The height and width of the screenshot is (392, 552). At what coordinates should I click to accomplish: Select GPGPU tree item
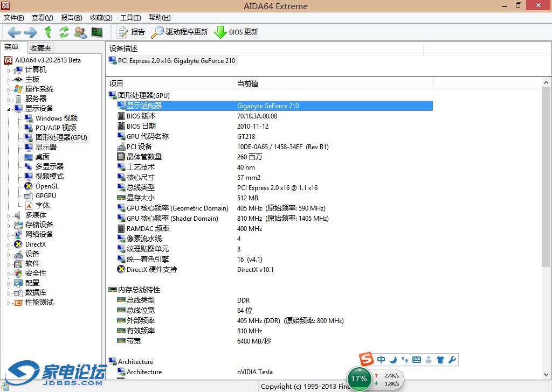pyautogui.click(x=46, y=196)
